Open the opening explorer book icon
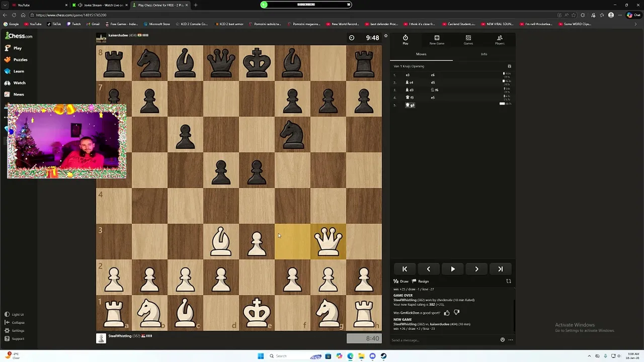This screenshot has width=644, height=362. click(x=509, y=66)
